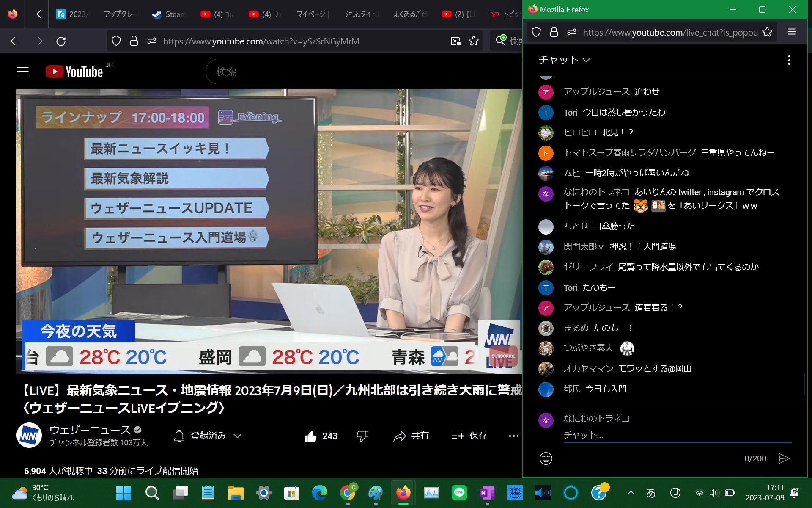Like the video with the thumbs up

coord(312,436)
